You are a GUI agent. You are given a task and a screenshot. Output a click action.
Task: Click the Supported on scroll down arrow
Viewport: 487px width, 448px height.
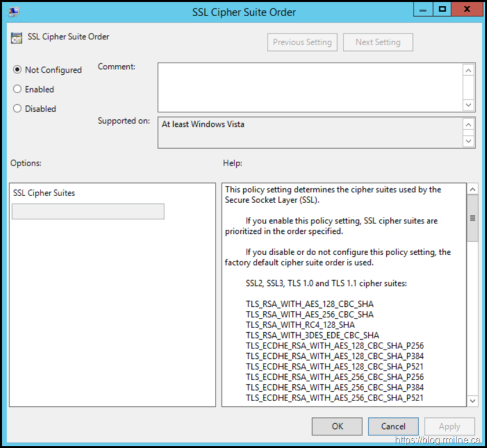(468, 141)
